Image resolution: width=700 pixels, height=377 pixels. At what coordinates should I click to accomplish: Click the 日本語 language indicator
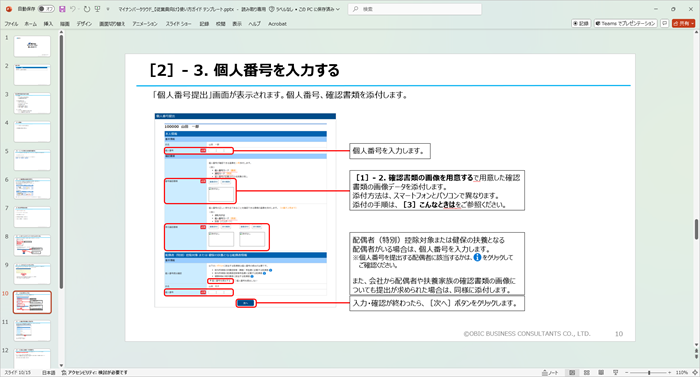(48, 372)
